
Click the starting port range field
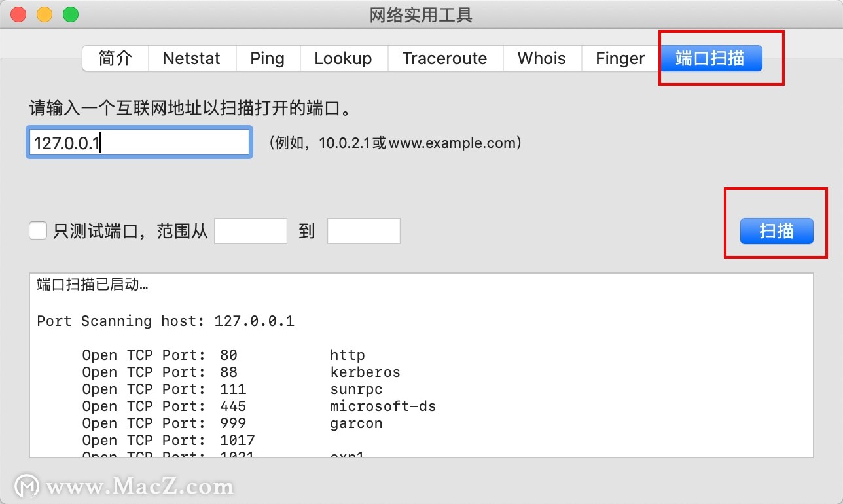[x=251, y=230]
